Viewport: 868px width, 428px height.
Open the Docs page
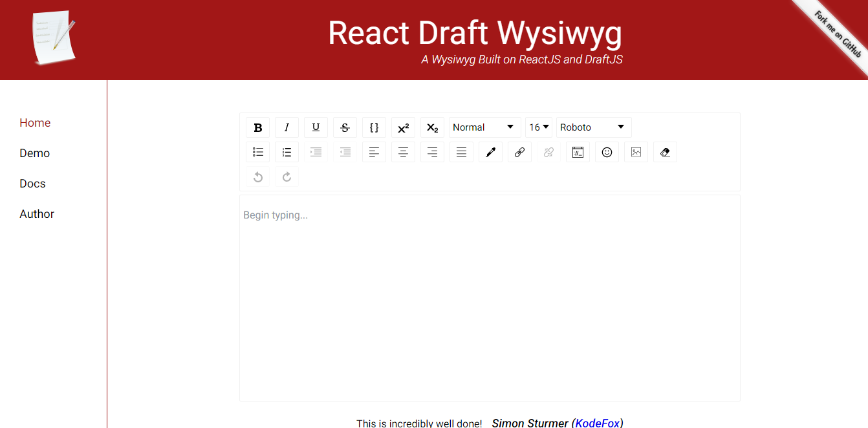32,184
